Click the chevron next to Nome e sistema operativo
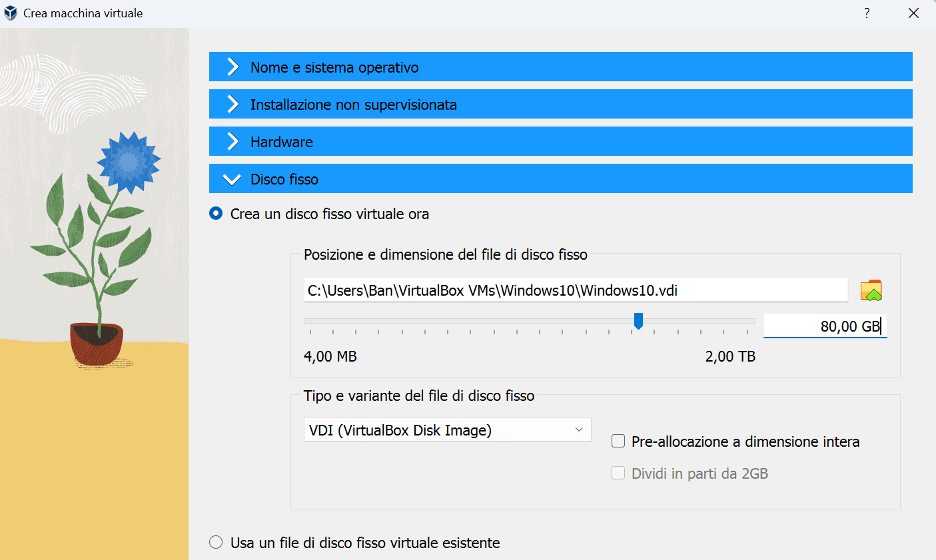Image resolution: width=936 pixels, height=560 pixels. point(233,67)
